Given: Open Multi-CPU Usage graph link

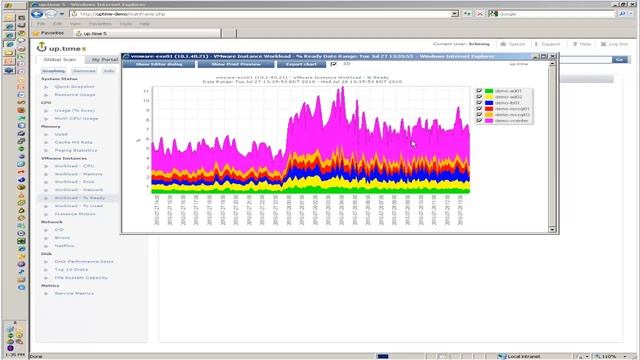Looking at the screenshot, I should (77, 118).
